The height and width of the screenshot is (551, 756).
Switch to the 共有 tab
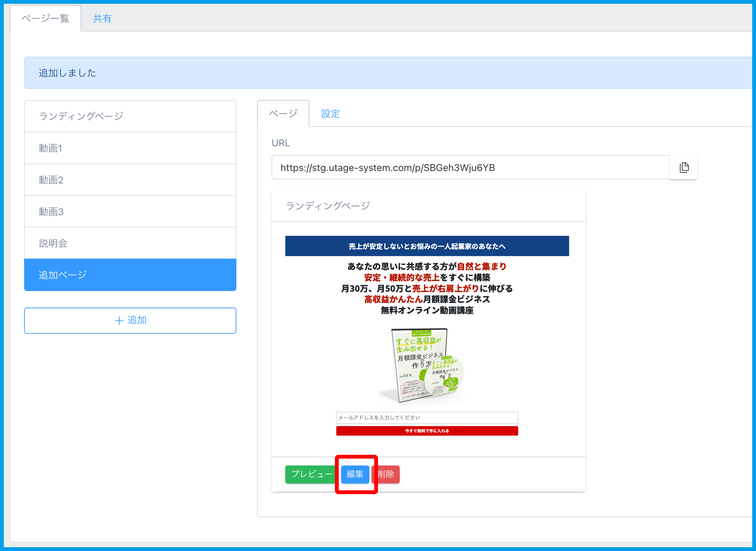[102, 19]
